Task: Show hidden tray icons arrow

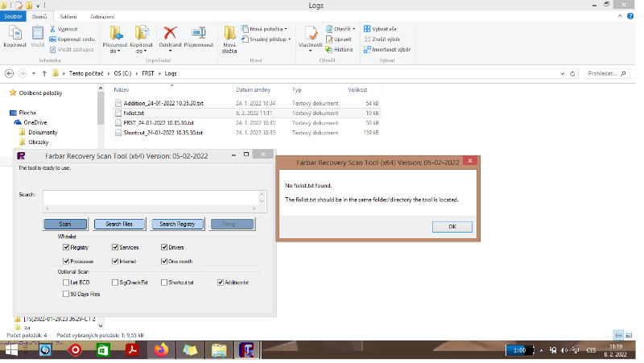Action: click(x=541, y=350)
